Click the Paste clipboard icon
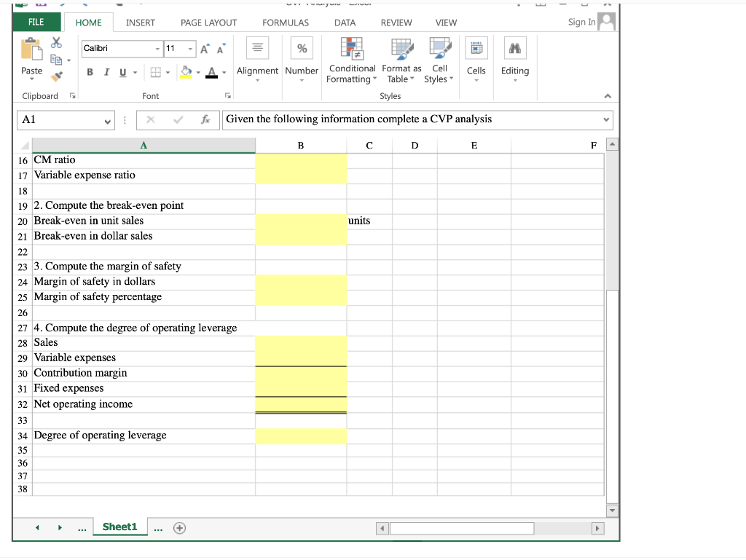 (31, 50)
